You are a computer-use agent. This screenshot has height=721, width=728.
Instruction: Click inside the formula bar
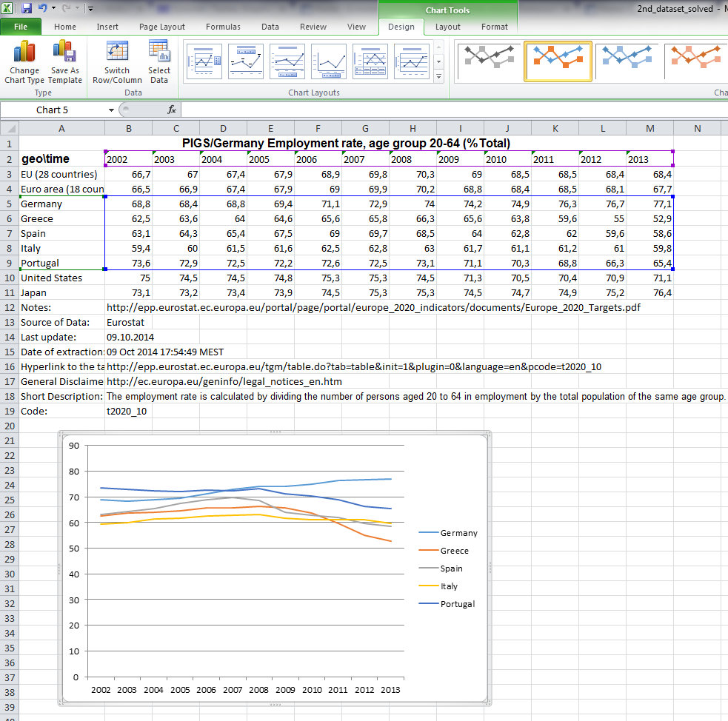(x=454, y=110)
